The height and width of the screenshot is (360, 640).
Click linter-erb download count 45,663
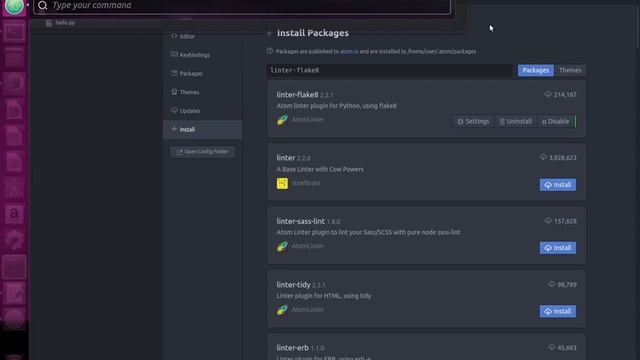point(562,348)
